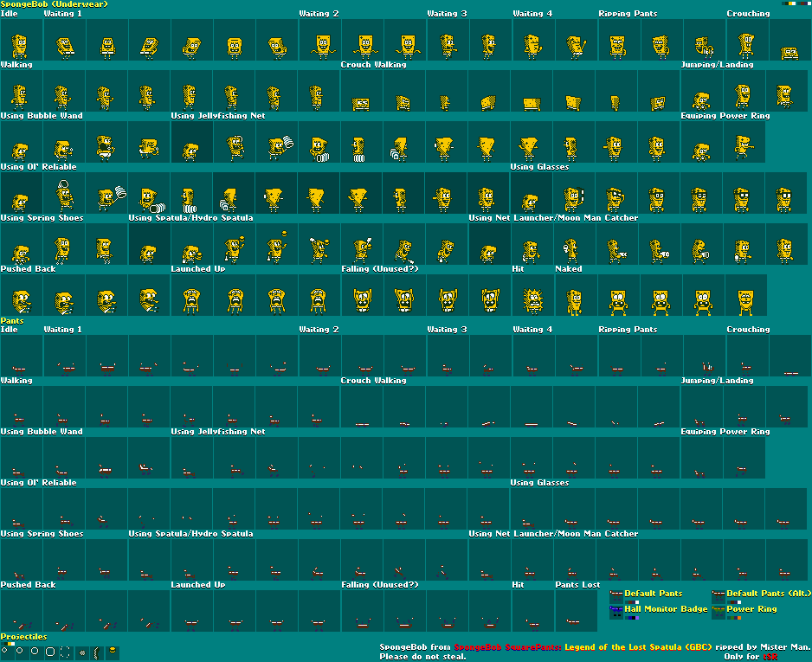Screen dimensions: 812x662
Task: Open the SpongeBob SquarePants: Legend of the Lost Spatula title
Action: 583,647
